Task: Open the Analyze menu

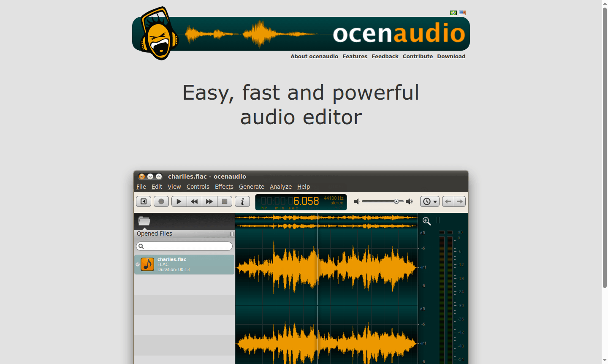Action: tap(280, 186)
